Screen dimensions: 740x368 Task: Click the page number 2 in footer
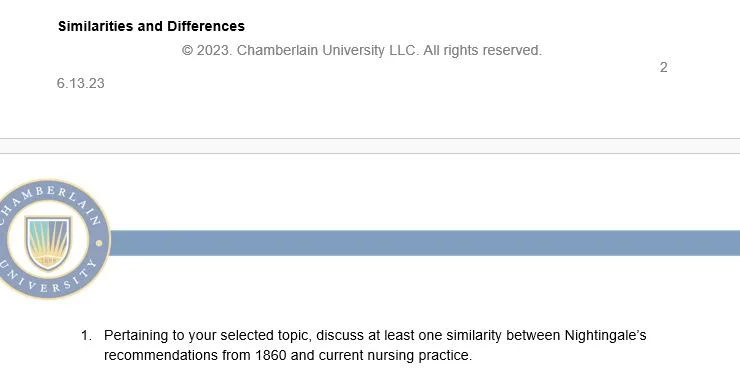click(x=664, y=67)
